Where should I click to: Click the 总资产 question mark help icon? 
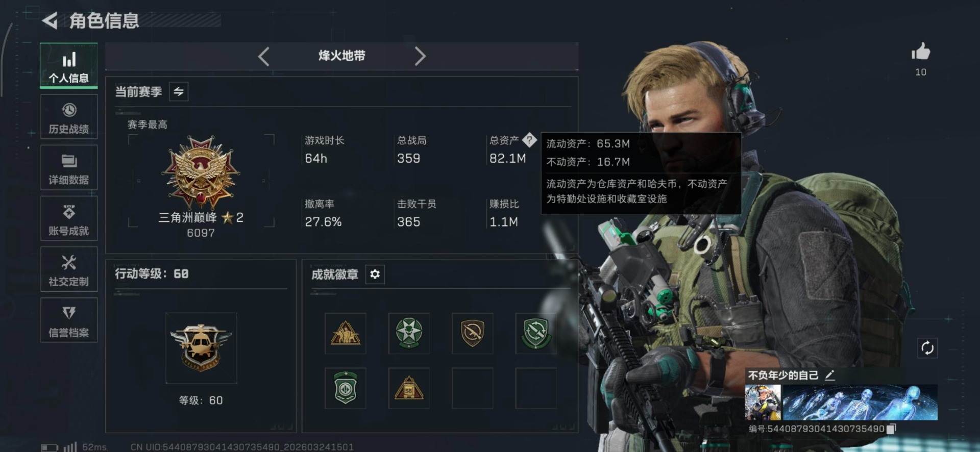(529, 139)
